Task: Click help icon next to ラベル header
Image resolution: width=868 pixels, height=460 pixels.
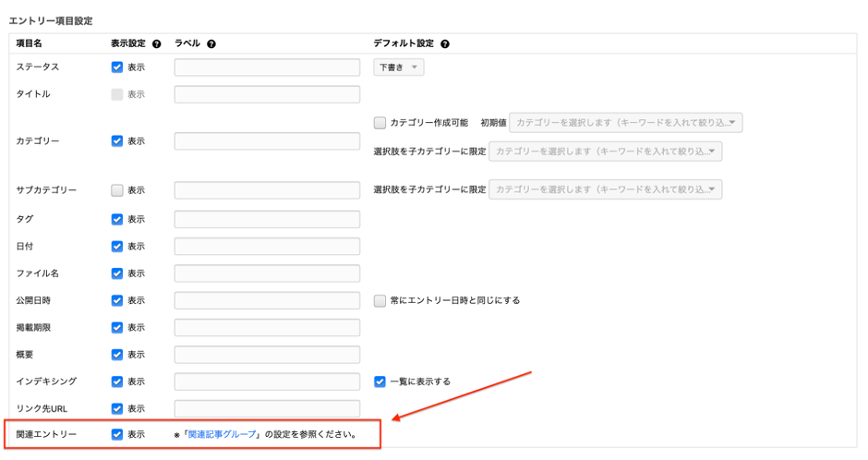Action: pos(211,44)
